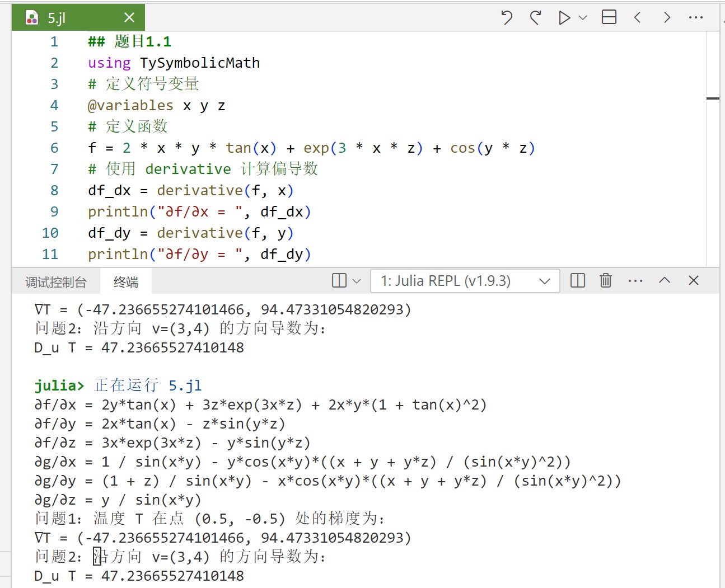
Task: Click the '# 定义符号变量' comment
Action: click(143, 84)
